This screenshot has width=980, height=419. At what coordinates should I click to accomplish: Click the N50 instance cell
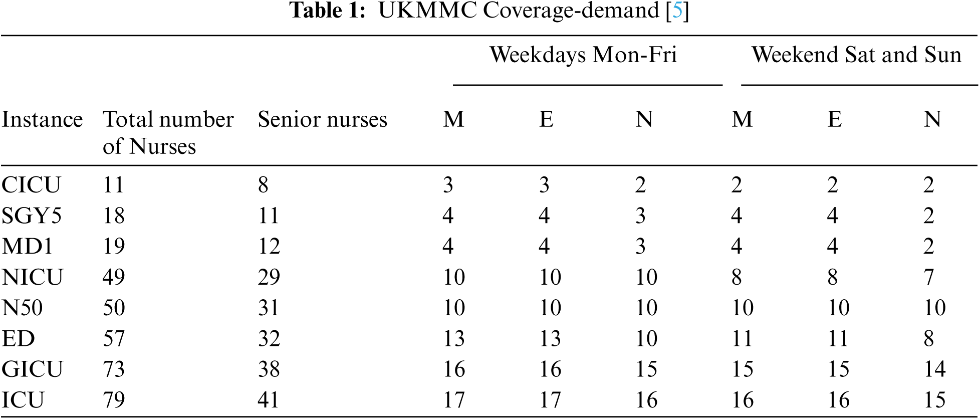coord(22,308)
